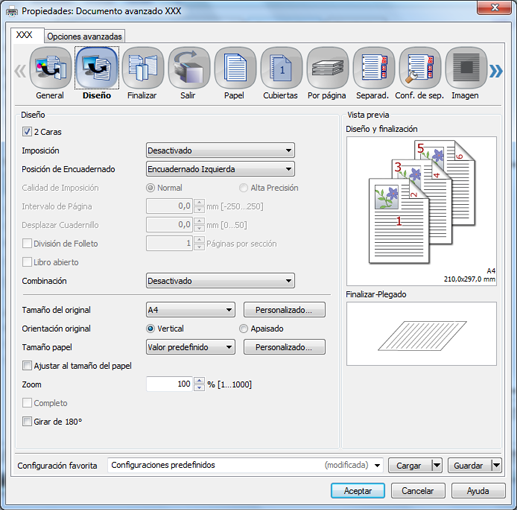This screenshot has height=510, width=517.
Task: Switch to the Opciones avanzadas tab
Action: point(85,36)
